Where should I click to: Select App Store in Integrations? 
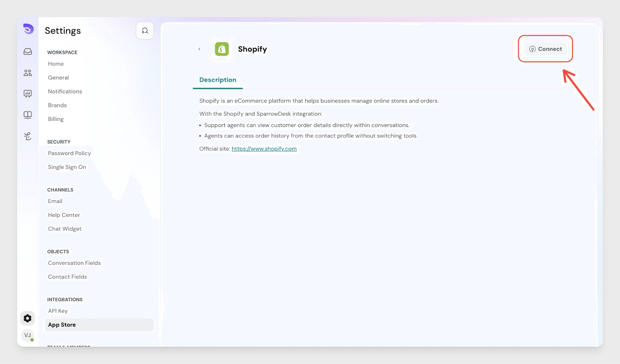[x=99, y=325]
